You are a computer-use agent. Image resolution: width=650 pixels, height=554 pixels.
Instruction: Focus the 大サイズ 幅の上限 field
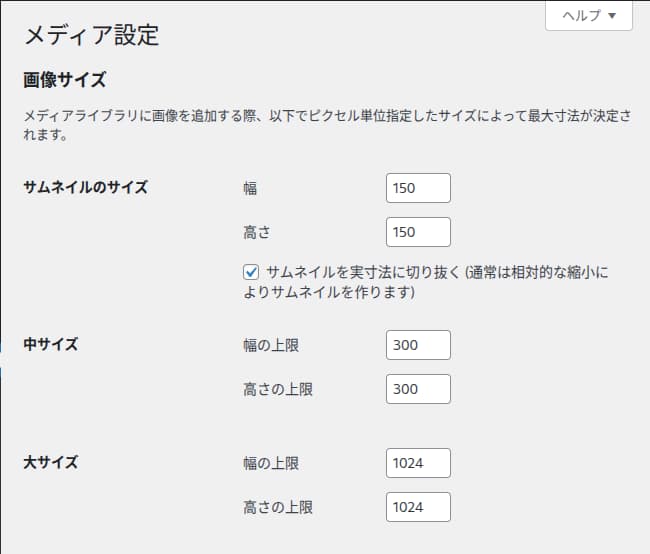click(418, 463)
